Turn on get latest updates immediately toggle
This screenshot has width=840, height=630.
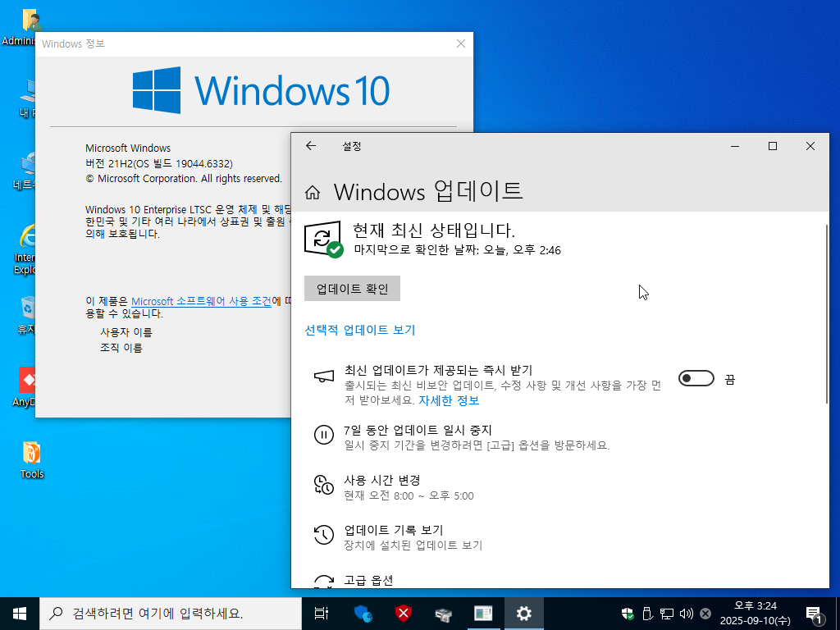pyautogui.click(x=696, y=379)
